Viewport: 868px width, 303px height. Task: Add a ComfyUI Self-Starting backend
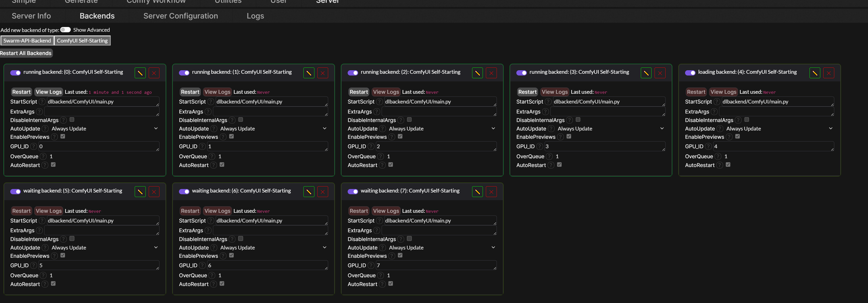82,40
